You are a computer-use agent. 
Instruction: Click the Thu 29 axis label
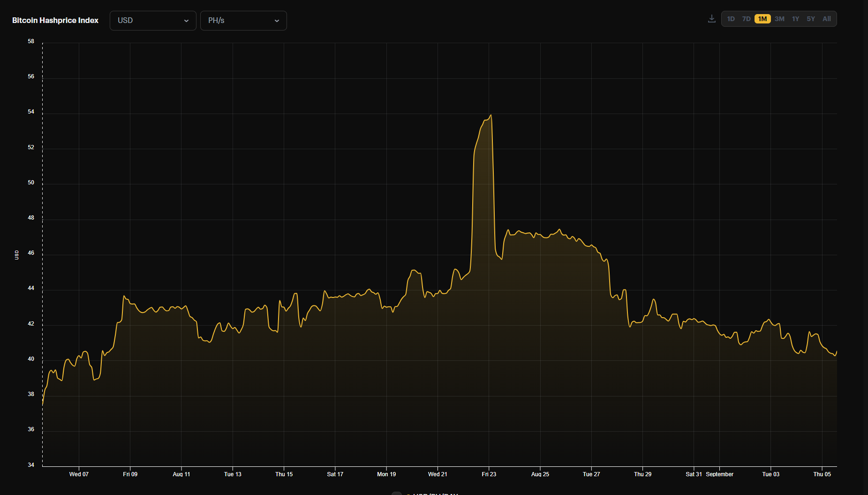(642, 474)
